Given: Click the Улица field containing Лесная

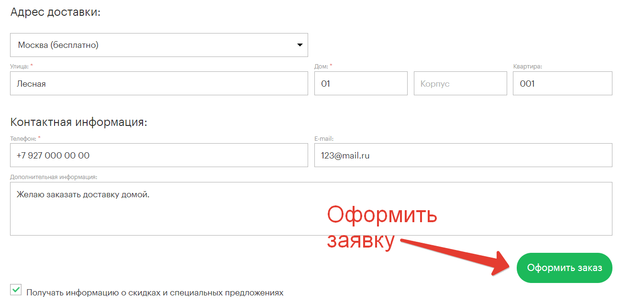Looking at the screenshot, I should click(159, 84).
